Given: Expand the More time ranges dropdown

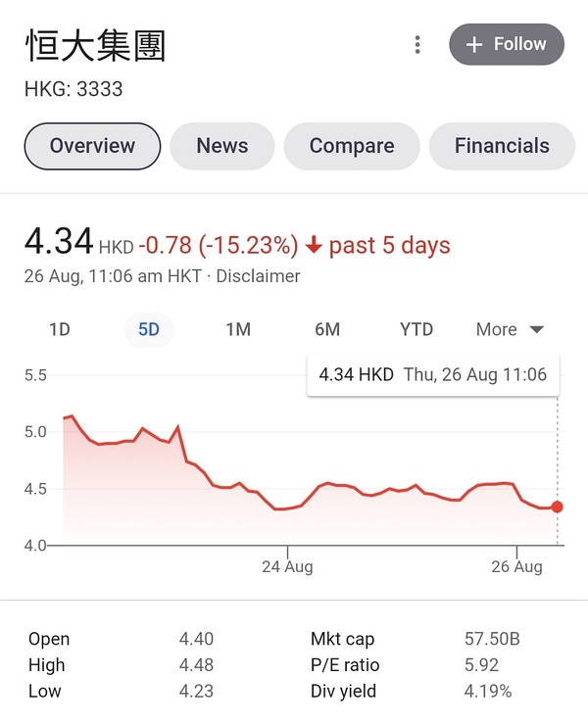Looking at the screenshot, I should (508, 329).
